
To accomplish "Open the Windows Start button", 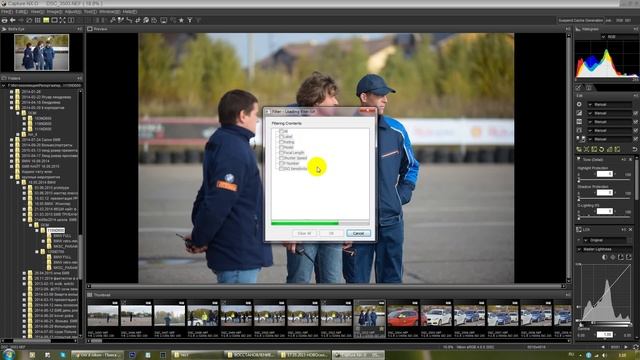I will pyautogui.click(x=8, y=354).
